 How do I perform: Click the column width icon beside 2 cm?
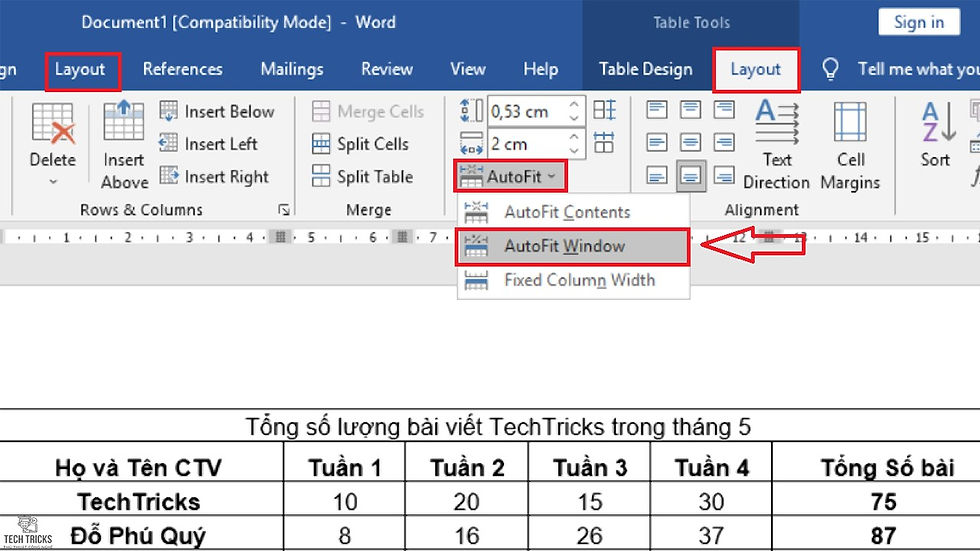pos(471,143)
